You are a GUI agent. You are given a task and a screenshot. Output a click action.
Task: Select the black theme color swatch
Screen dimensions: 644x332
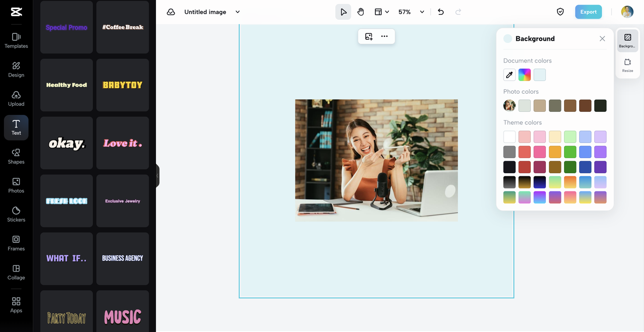(x=510, y=167)
